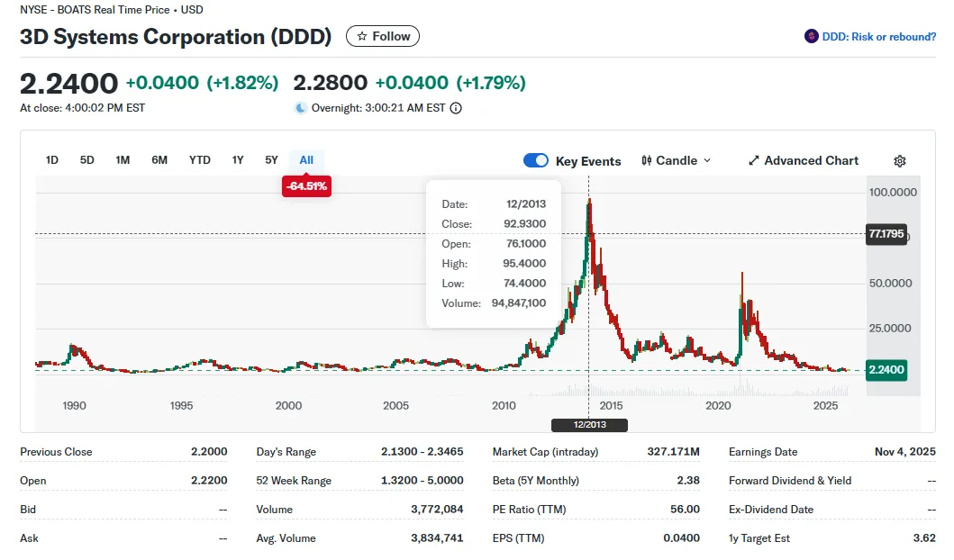Screen dimensions: 954x560
Task: Open the DDD: Risk or rebound? link
Action: tap(878, 37)
